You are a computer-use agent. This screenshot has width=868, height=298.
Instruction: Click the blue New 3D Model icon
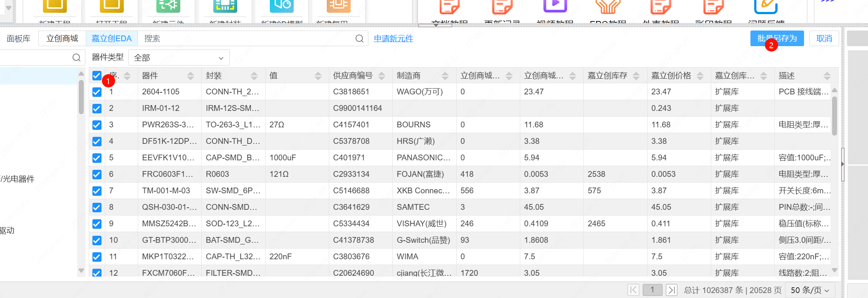282,5
